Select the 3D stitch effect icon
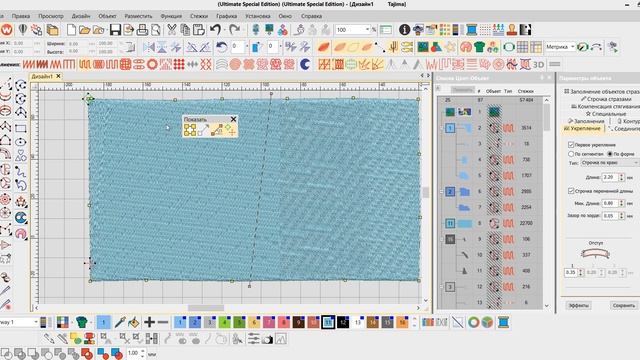Viewport: 640px width, 360px height. [538, 64]
